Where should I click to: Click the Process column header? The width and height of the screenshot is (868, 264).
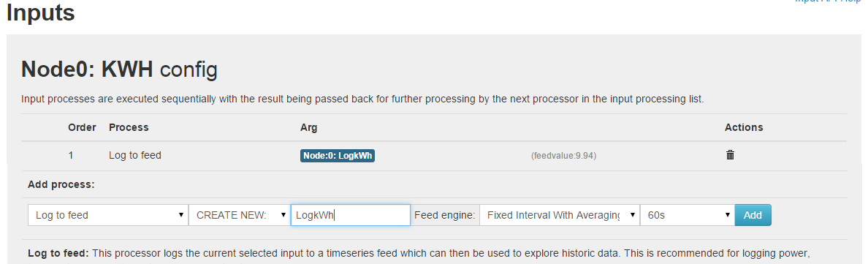coord(129,127)
